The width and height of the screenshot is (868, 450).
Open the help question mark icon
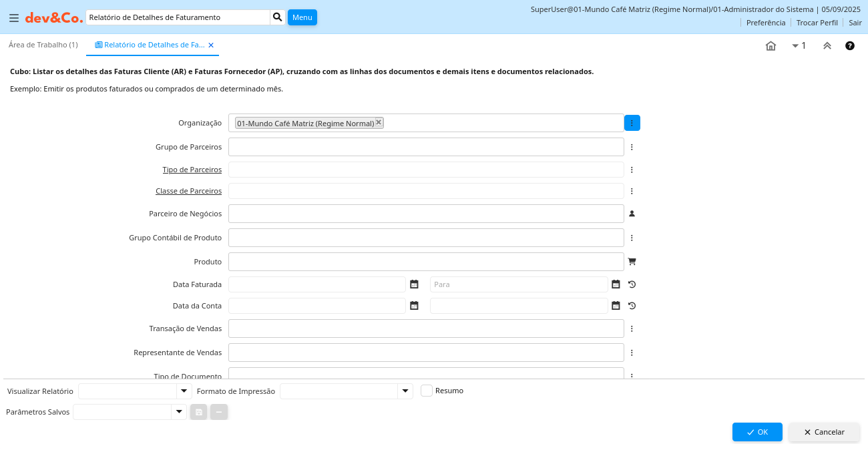coord(849,45)
